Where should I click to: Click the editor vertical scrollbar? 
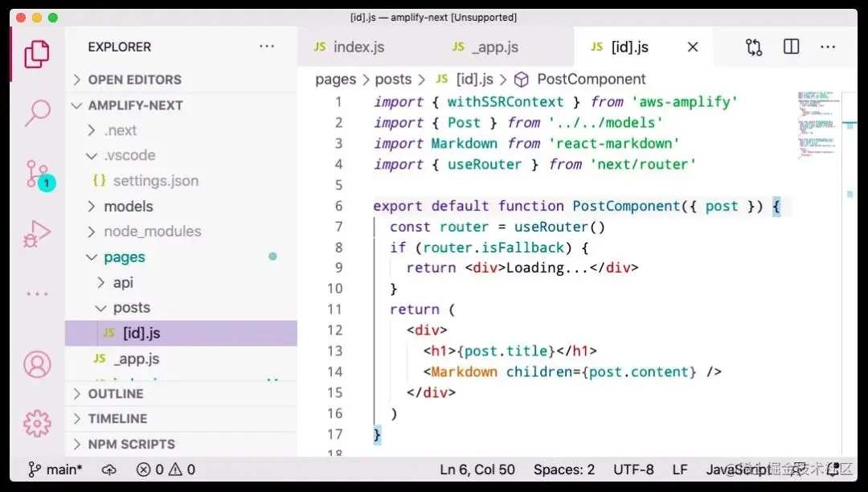850,274
